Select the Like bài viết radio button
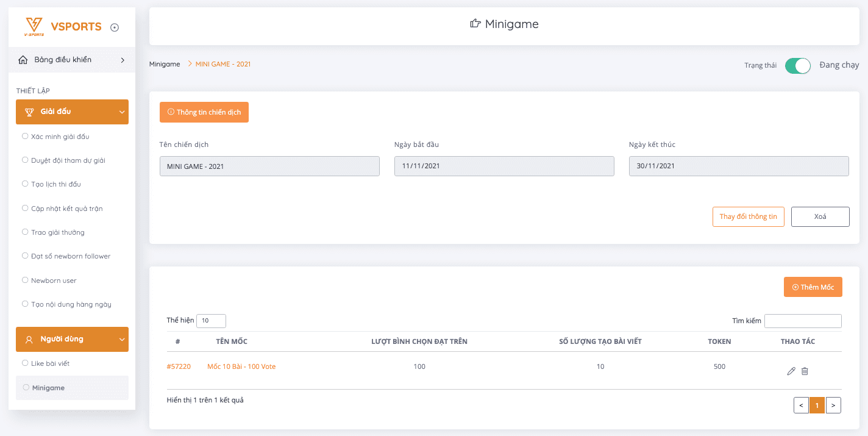This screenshot has width=868, height=436. pos(25,363)
